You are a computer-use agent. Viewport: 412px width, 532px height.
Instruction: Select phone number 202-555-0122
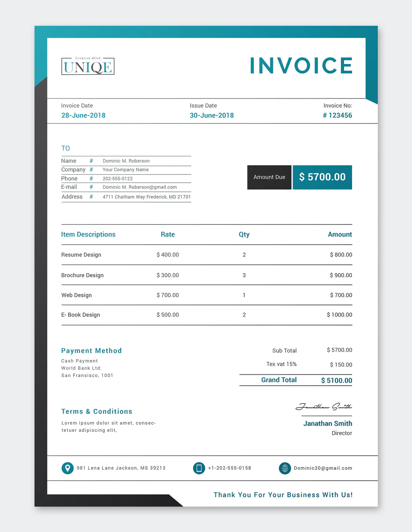[118, 179]
